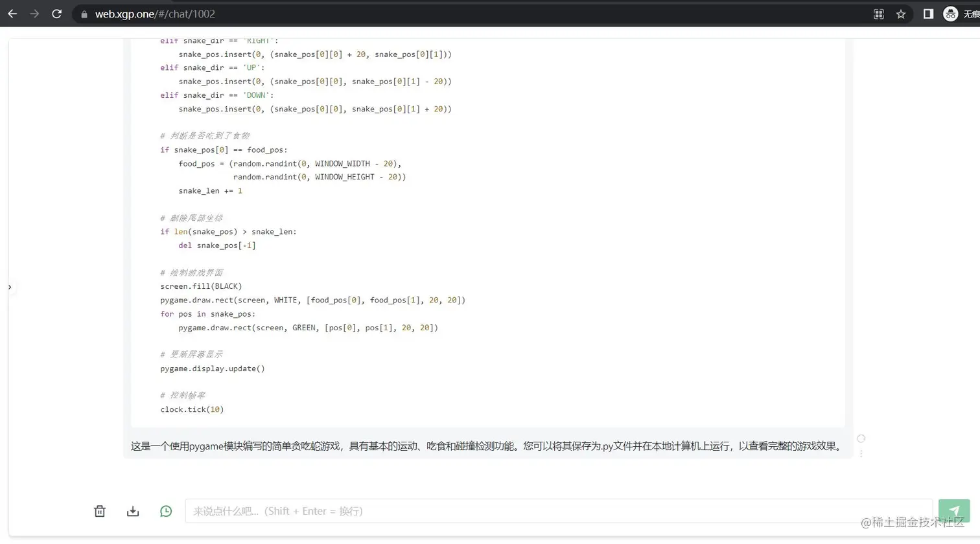Click the comment '# 更新屏幕显示'

[191, 354]
